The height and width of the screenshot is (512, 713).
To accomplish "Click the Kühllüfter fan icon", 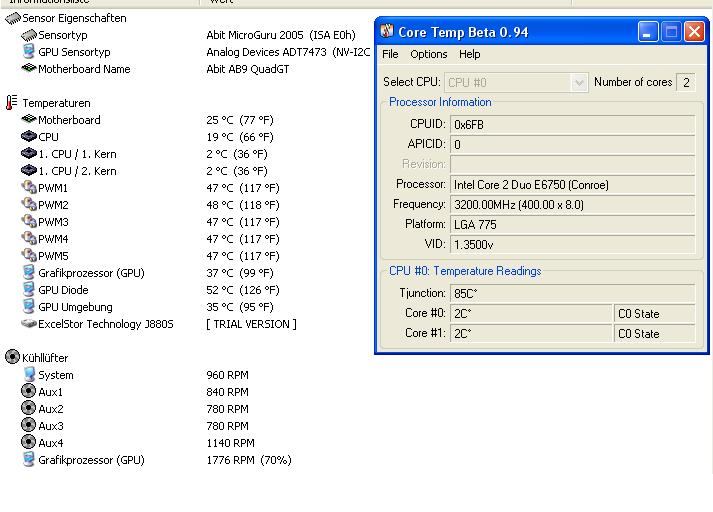I will tap(12, 357).
